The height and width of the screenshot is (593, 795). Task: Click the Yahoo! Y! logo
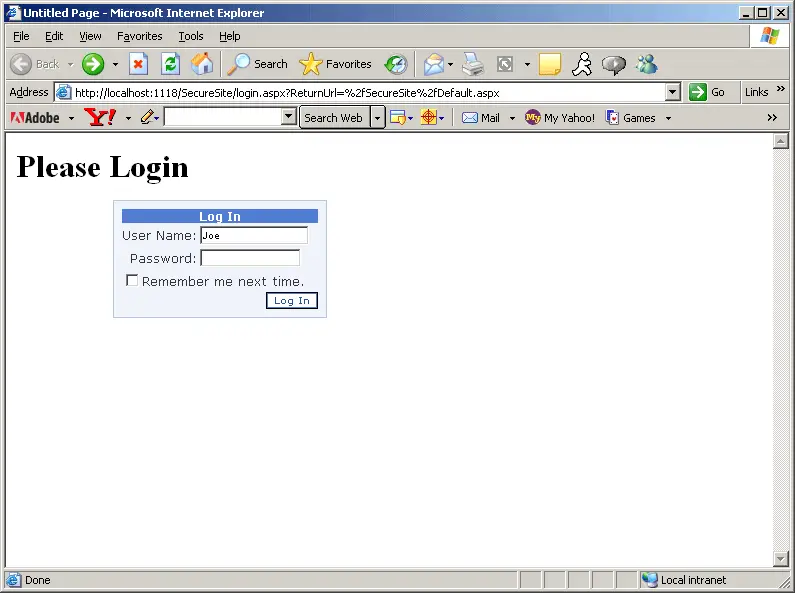(x=100, y=118)
